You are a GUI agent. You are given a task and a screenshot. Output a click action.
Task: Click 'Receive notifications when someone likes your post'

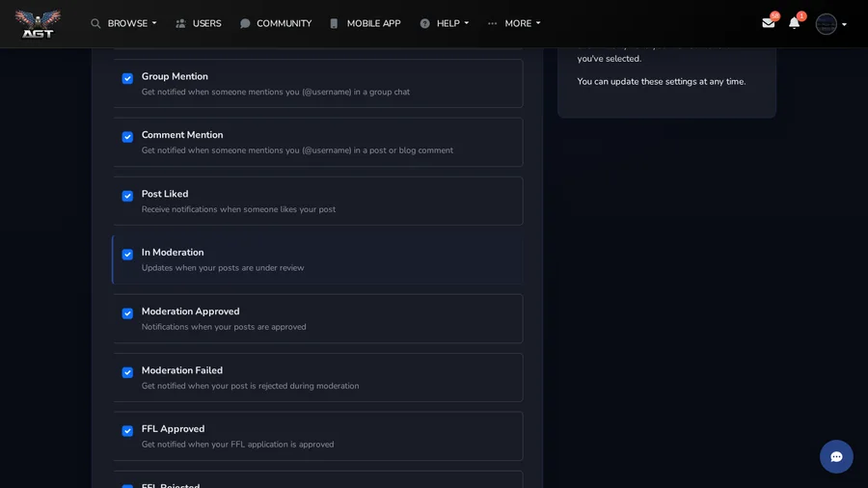point(238,209)
